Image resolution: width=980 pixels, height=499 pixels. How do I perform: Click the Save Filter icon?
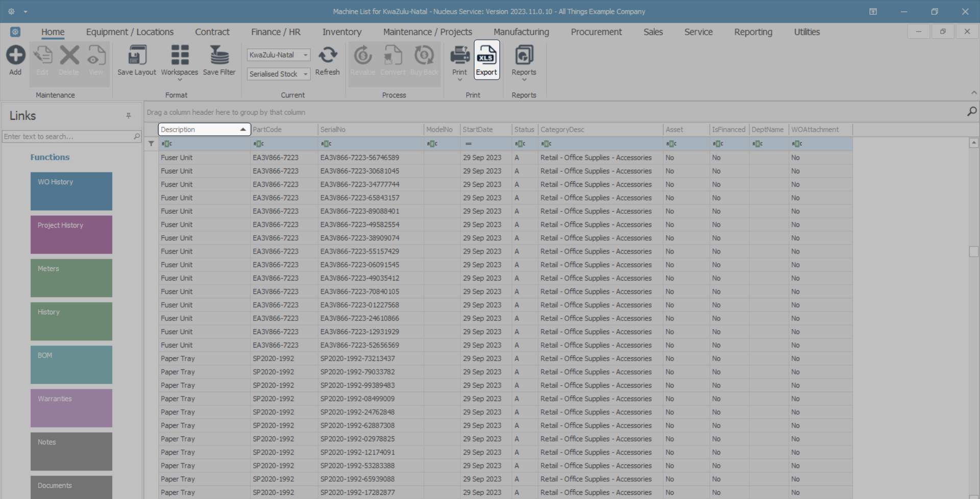point(219,56)
